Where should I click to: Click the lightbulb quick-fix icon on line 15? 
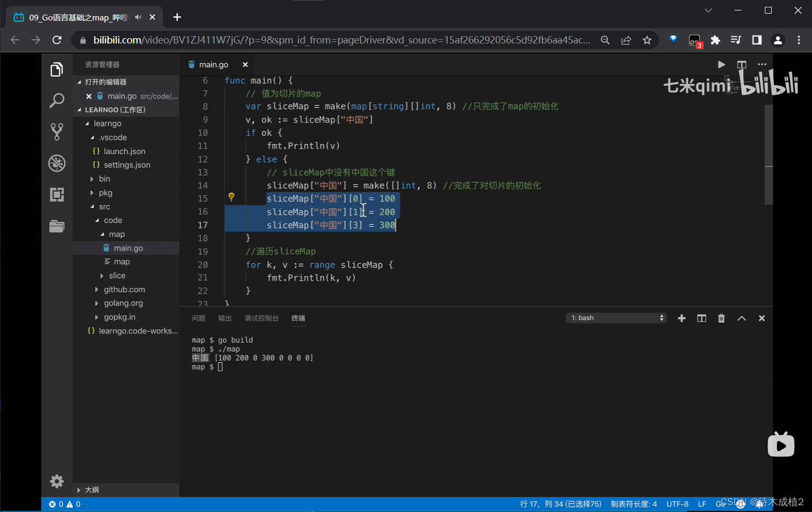[231, 197]
